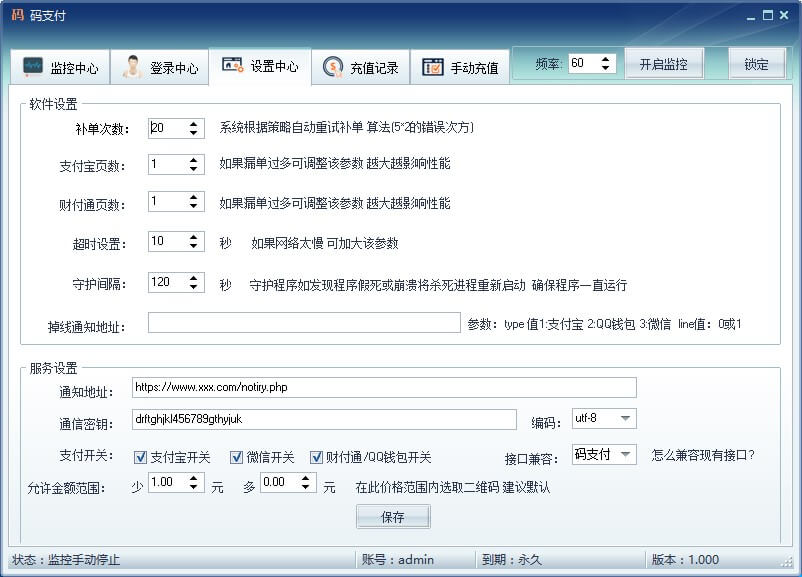Screen dimensions: 802x577
Task: Expand the 编码 utf-8 dropdown
Action: click(625, 418)
